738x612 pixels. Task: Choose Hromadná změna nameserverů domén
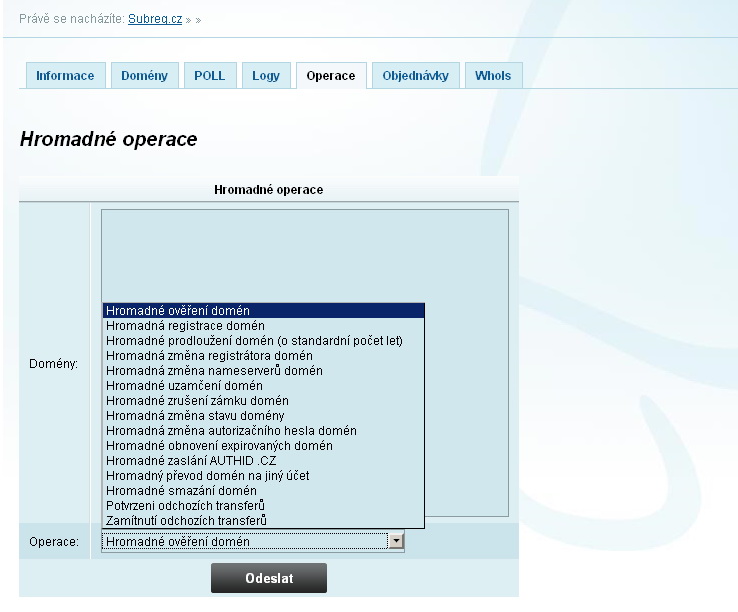click(214, 371)
